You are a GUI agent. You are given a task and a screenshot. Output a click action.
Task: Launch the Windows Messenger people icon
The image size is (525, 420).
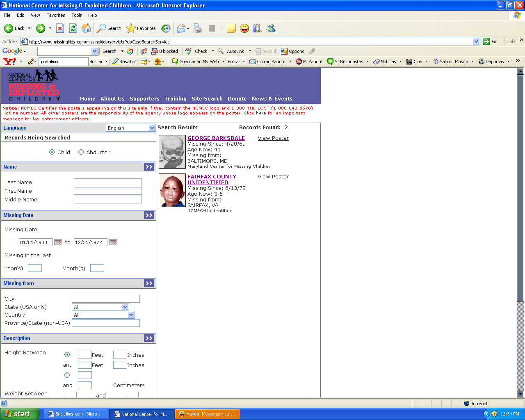[x=271, y=28]
